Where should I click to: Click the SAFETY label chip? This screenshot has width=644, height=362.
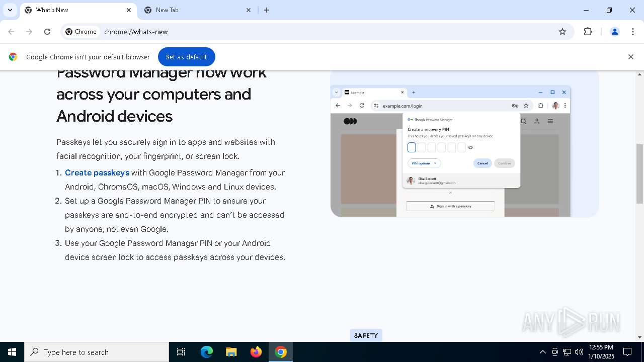(x=366, y=335)
